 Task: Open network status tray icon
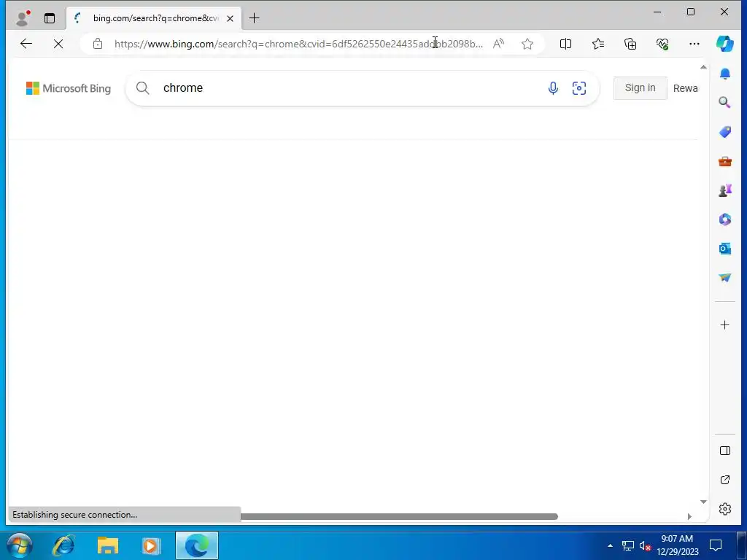628,545
